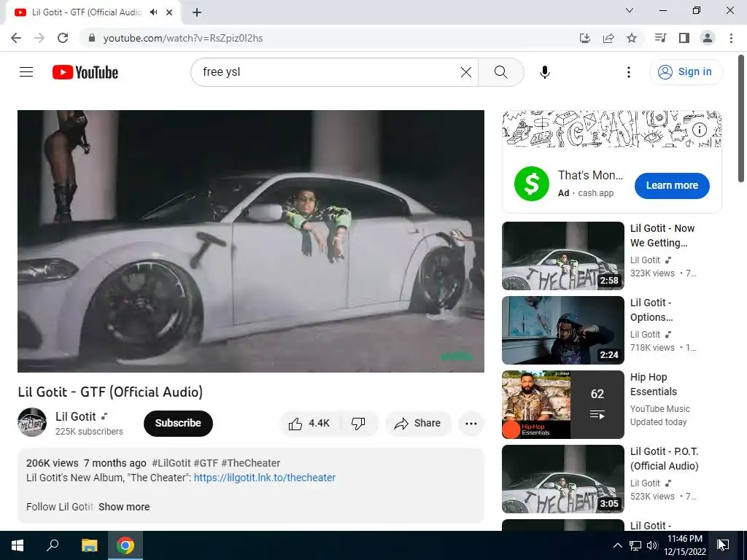Click the Cash App ad logo

coord(531,184)
